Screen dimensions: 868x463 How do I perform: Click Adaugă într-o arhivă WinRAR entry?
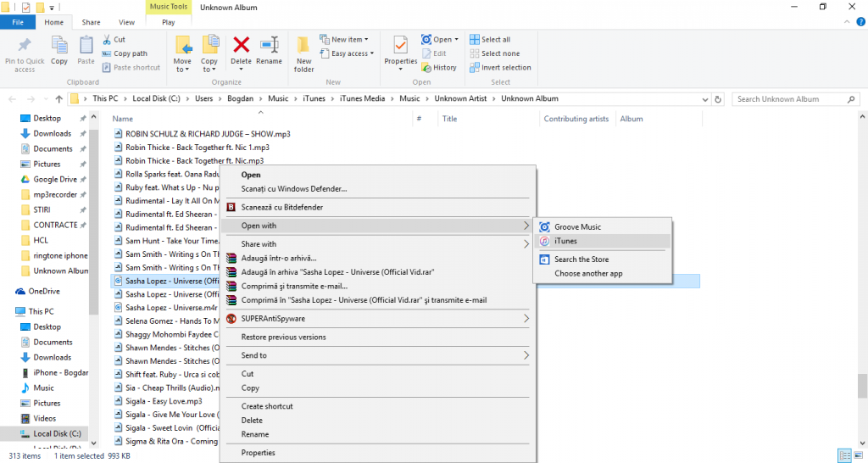[377, 258]
